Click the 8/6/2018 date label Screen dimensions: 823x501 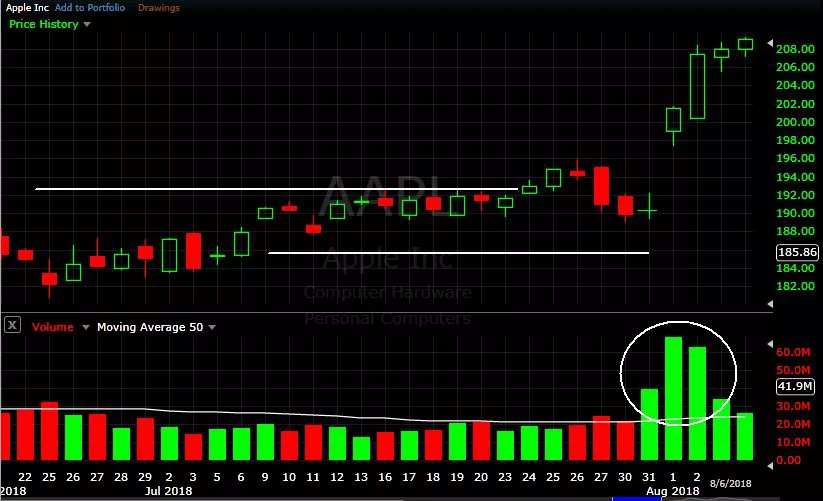[730, 483]
